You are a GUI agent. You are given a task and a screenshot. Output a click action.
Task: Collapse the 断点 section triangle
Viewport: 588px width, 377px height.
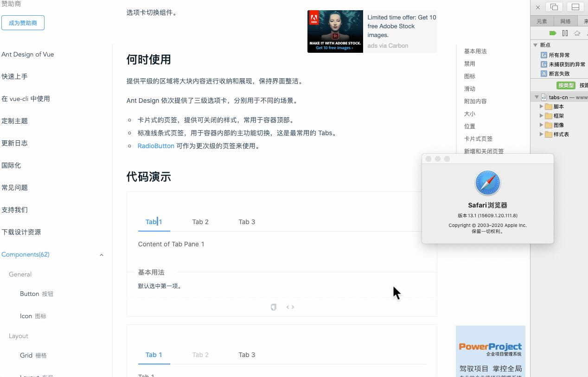536,45
